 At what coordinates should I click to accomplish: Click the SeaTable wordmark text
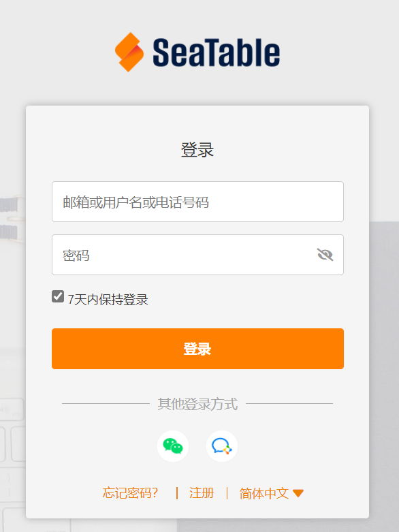pyautogui.click(x=217, y=52)
